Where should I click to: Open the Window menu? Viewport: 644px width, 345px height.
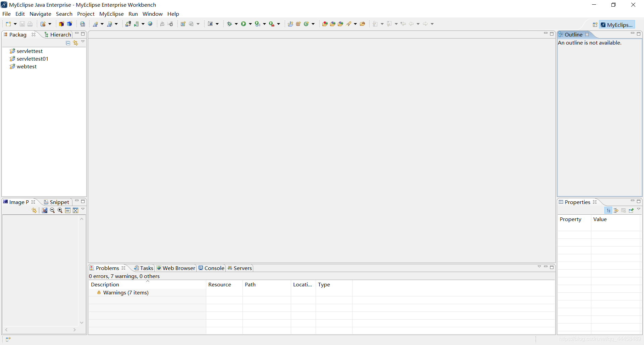152,14
